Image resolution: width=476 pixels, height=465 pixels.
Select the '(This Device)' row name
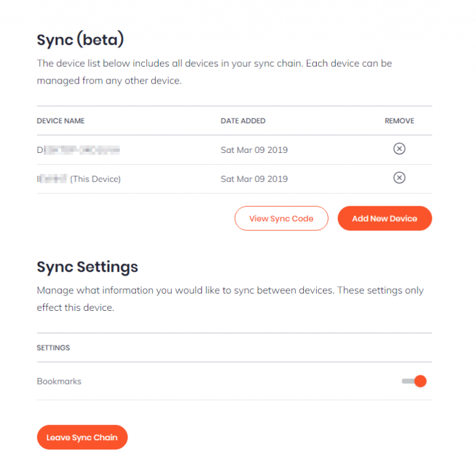pyautogui.click(x=79, y=179)
